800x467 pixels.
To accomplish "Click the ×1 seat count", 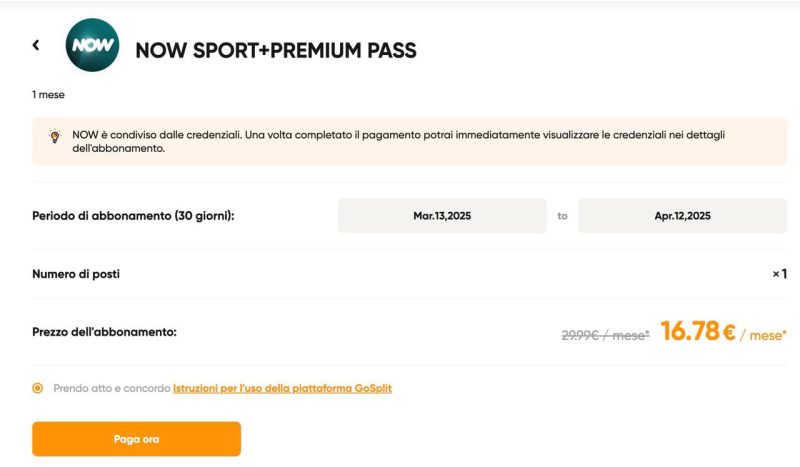I will pos(779,274).
